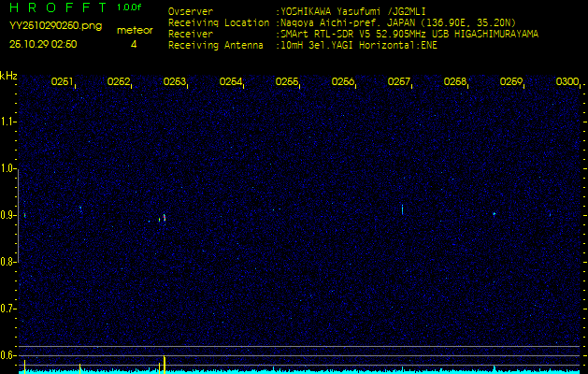
Task: Click the 0255 time marker
Action: coord(287,82)
